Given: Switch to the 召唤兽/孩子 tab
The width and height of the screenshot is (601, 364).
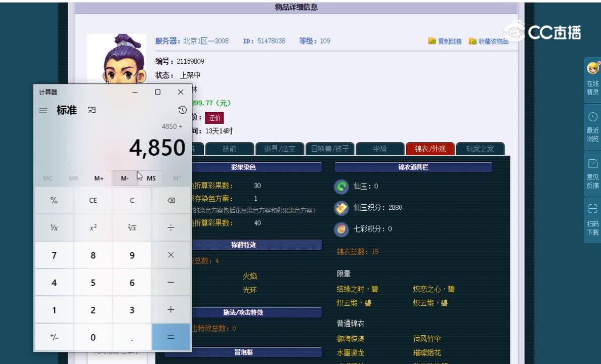Looking at the screenshot, I should [x=330, y=149].
